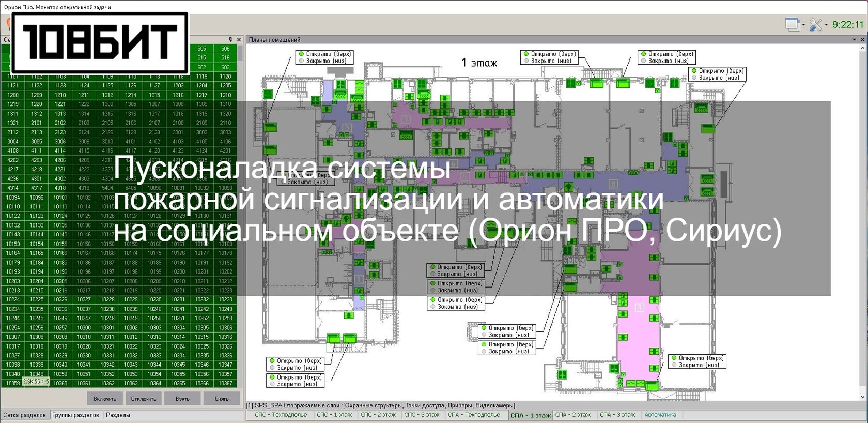The width and height of the screenshot is (868, 423).
Task: Switch to the 'Группы разделов' tab
Action: coord(75,415)
